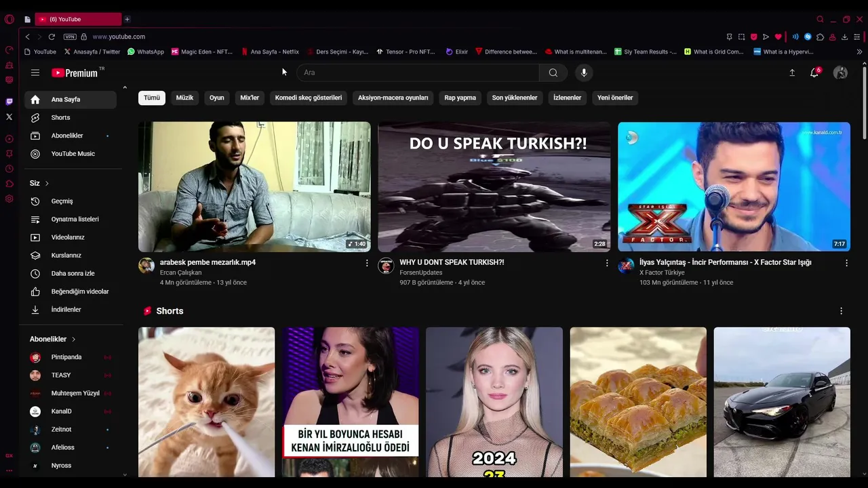Click the heart bookmark icon in address bar
The image size is (868, 488).
click(x=778, y=37)
